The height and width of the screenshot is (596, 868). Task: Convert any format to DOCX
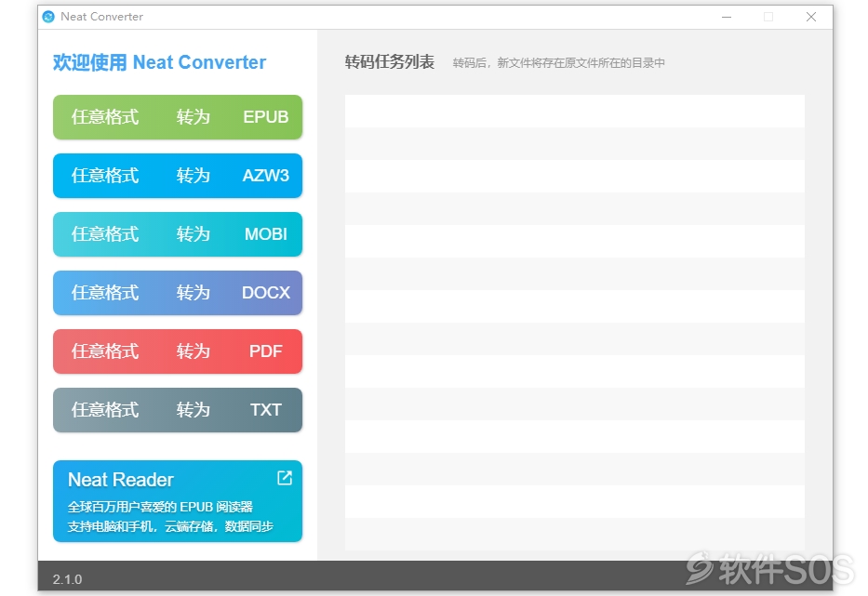(x=178, y=293)
